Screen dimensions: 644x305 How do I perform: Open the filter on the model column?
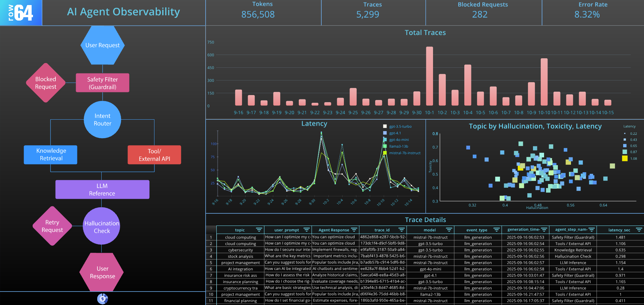[449, 230]
